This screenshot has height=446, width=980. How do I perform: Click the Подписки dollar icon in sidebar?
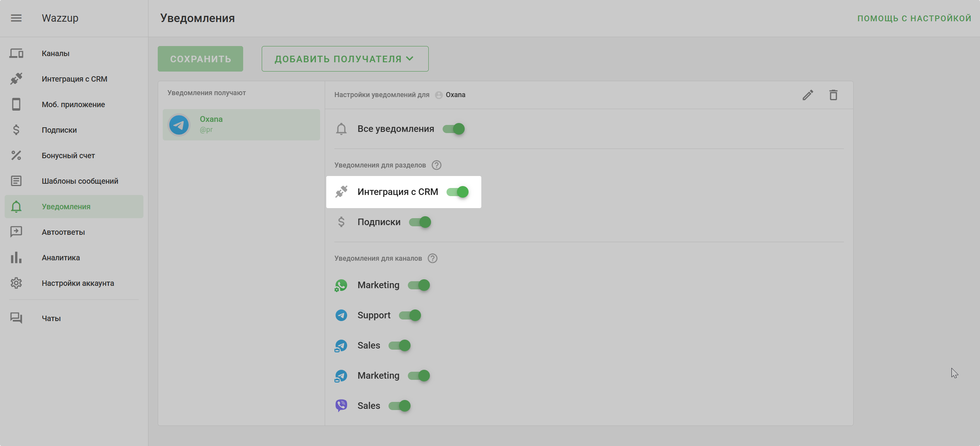[16, 130]
